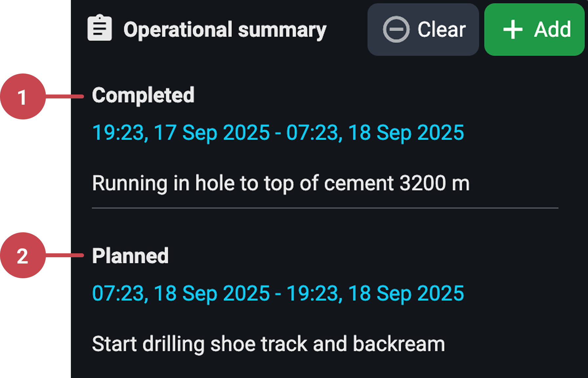Select the Completed section heading
The image size is (588, 378).
pyautogui.click(x=143, y=95)
